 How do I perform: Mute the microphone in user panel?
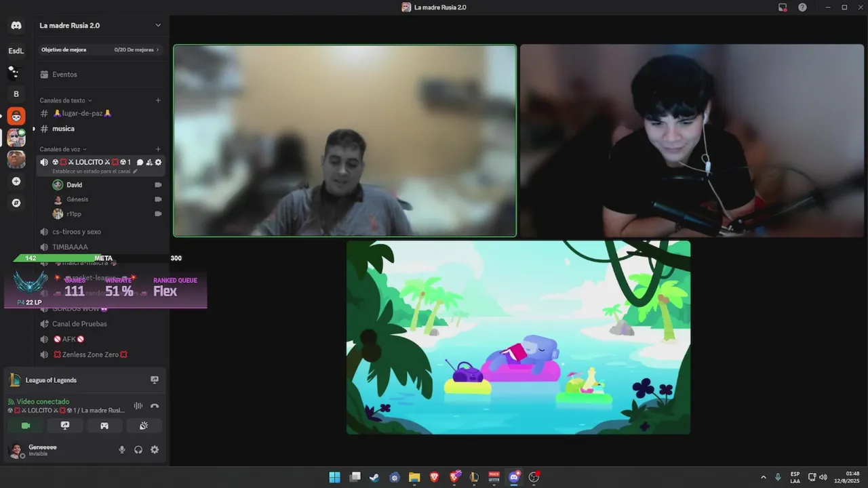click(x=122, y=449)
